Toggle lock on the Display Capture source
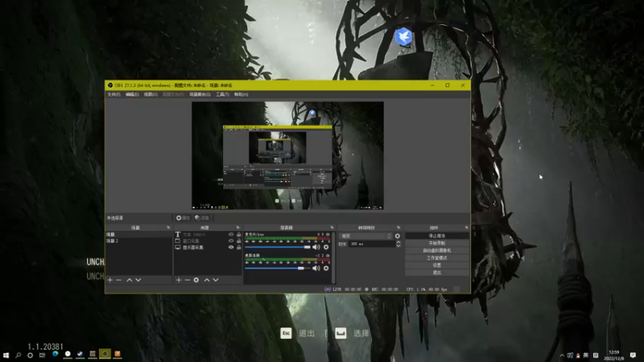The width and height of the screenshot is (644, 362). [238, 248]
